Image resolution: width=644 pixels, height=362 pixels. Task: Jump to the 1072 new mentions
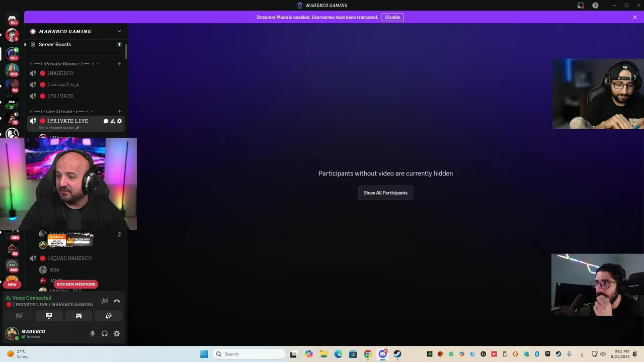[x=75, y=285]
